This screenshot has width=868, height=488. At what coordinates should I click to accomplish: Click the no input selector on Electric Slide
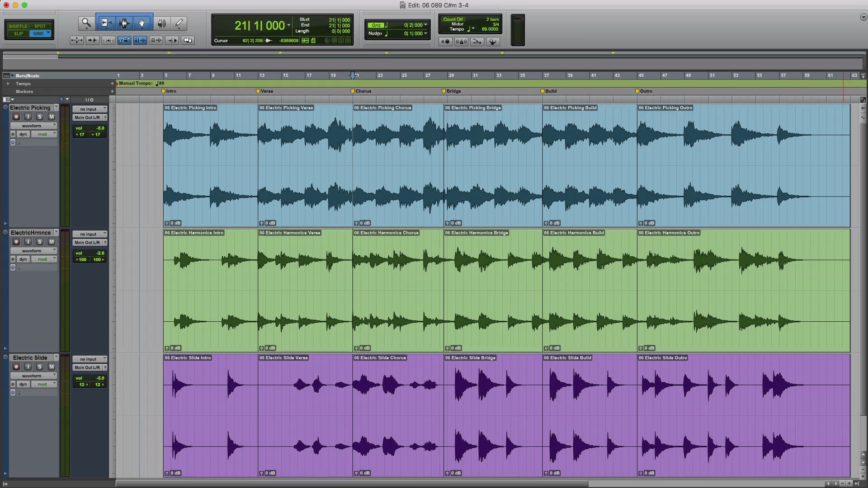click(89, 359)
